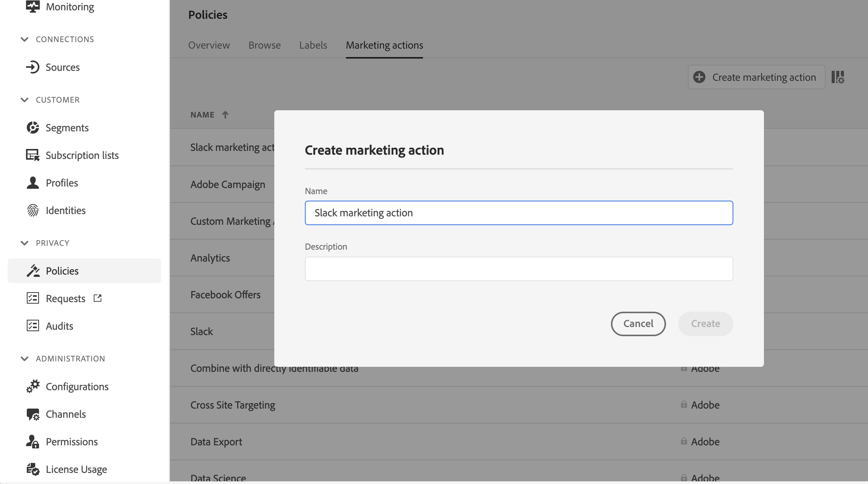Screen dimensions: 868x484
Task: Open Profiles via its person icon
Action: 33,183
